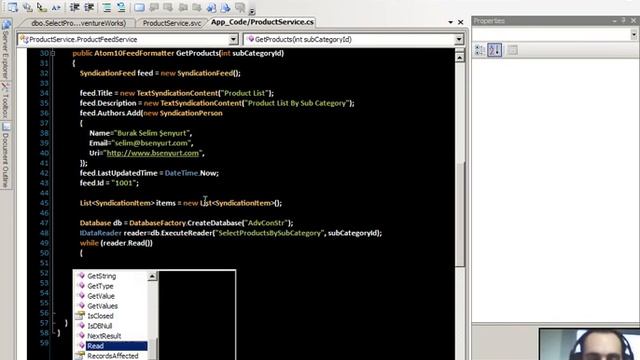Uncomment the selected lines
The width and height of the screenshot is (640, 360).
pos(121,7)
